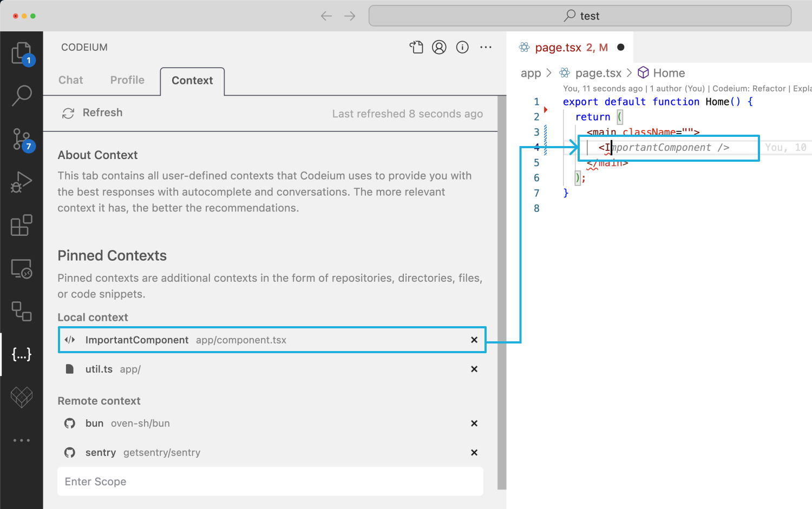This screenshot has width=812, height=509.
Task: Open the Remote Explorer view
Action: click(22, 269)
